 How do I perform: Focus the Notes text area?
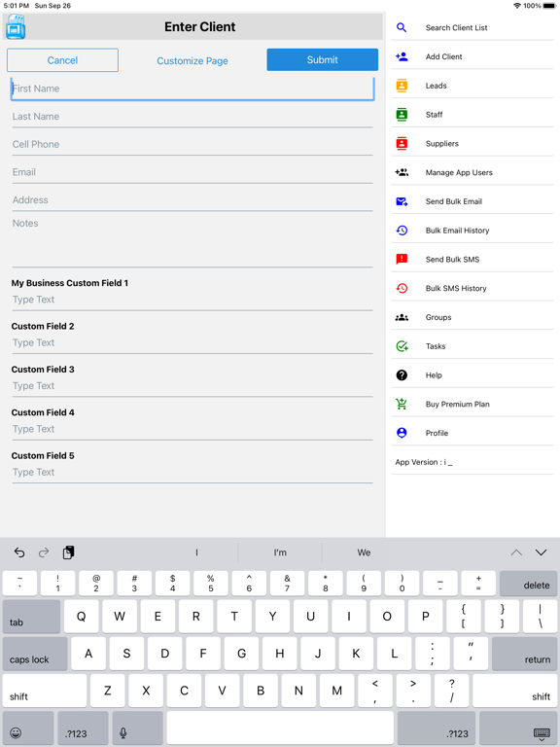point(192,240)
